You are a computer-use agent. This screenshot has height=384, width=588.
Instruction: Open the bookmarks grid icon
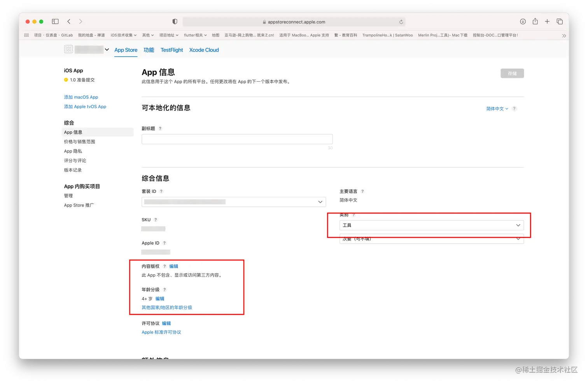point(26,35)
